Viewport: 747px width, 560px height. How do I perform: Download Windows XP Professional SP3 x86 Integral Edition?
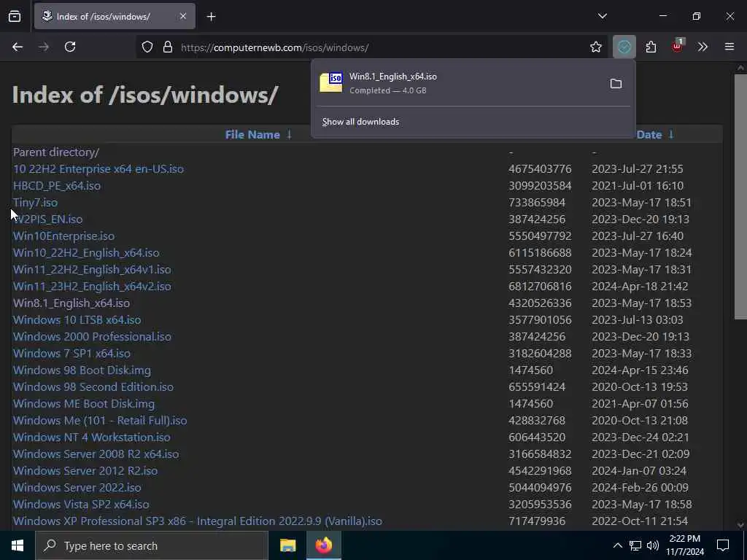click(197, 521)
